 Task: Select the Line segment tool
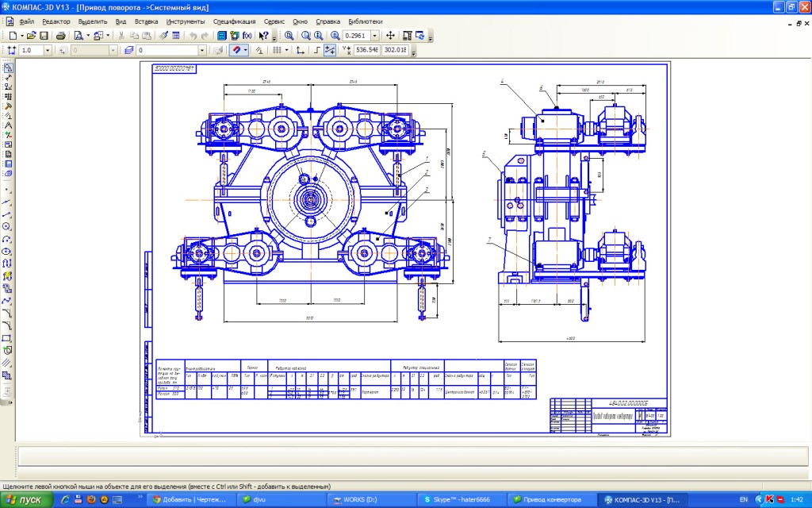tap(7, 214)
